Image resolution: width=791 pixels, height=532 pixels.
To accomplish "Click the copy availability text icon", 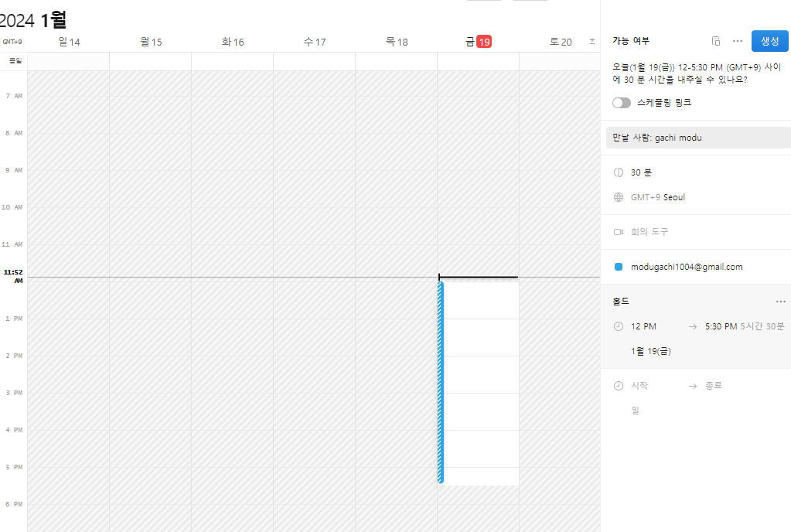I will [x=715, y=40].
